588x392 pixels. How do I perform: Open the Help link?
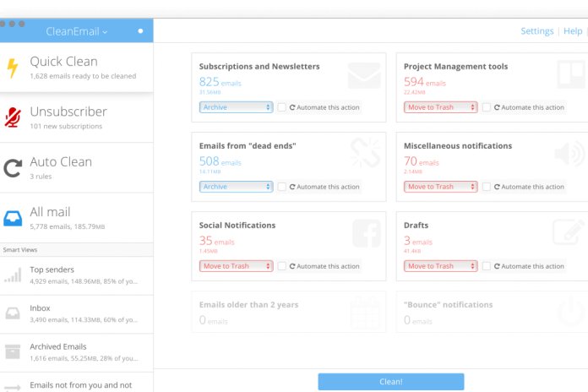pos(573,31)
